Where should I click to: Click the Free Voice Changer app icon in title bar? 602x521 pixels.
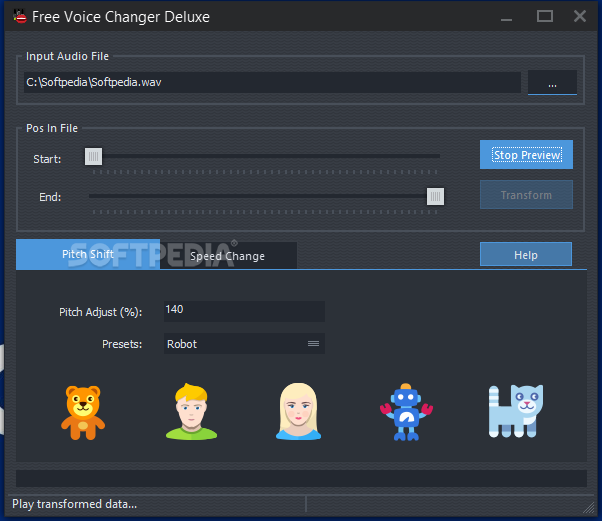[20, 17]
